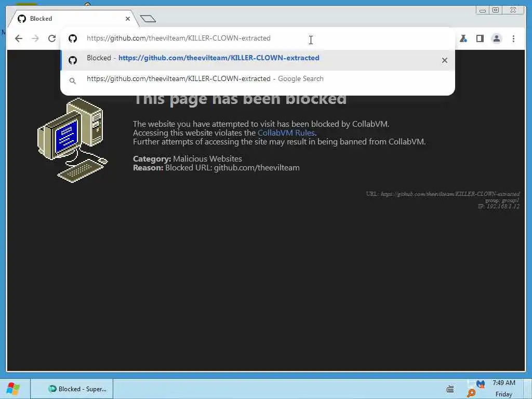The height and width of the screenshot is (399, 532).
Task: Open the flask experiments icon
Action: pyautogui.click(x=463, y=38)
